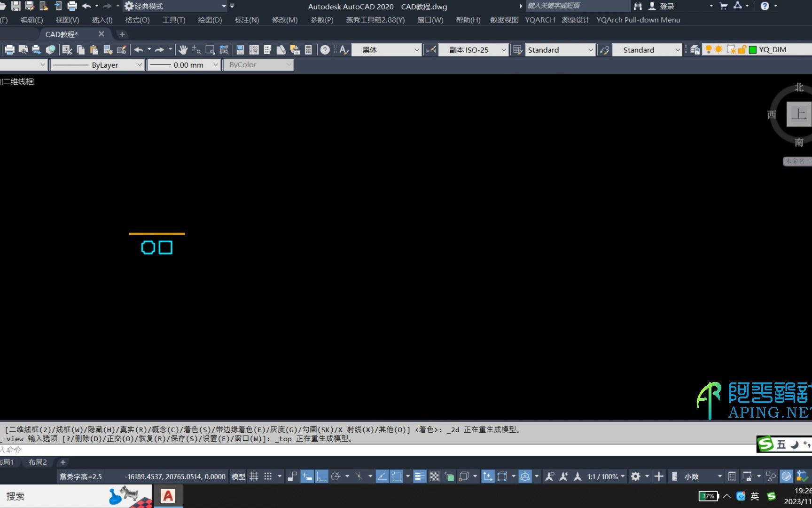The height and width of the screenshot is (508, 812).
Task: Open the Properties palette icon
Action: click(240, 50)
